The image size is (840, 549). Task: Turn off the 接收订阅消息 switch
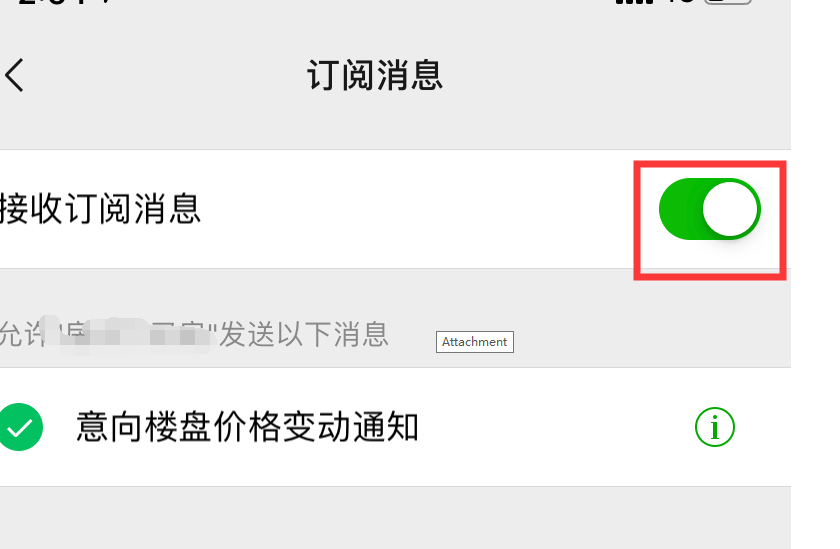pos(710,209)
